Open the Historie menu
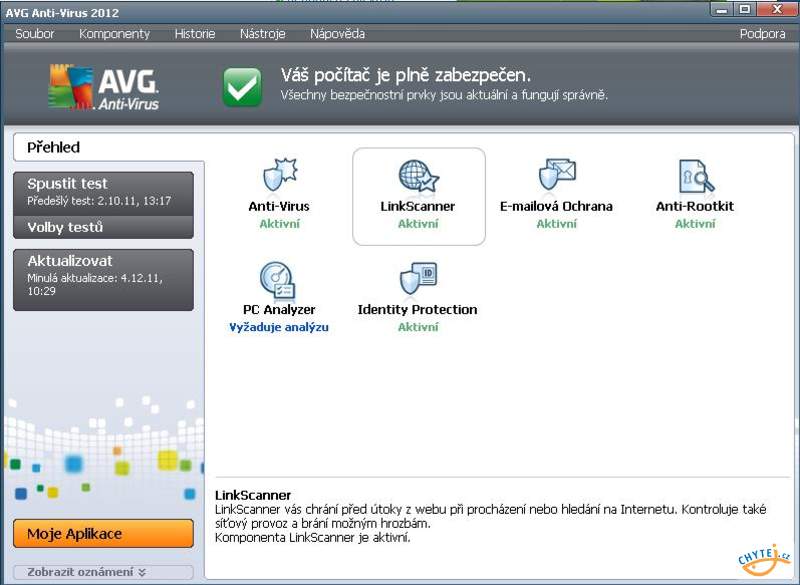 click(195, 34)
